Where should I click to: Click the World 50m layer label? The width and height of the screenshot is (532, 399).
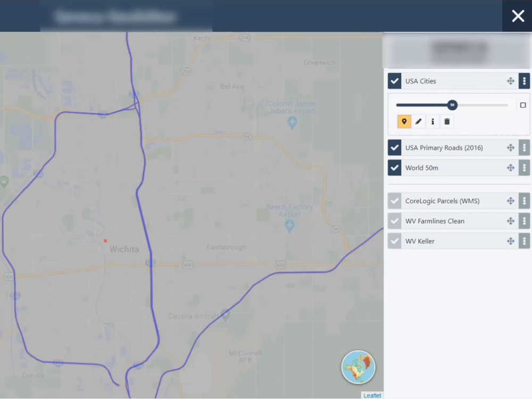(x=422, y=168)
